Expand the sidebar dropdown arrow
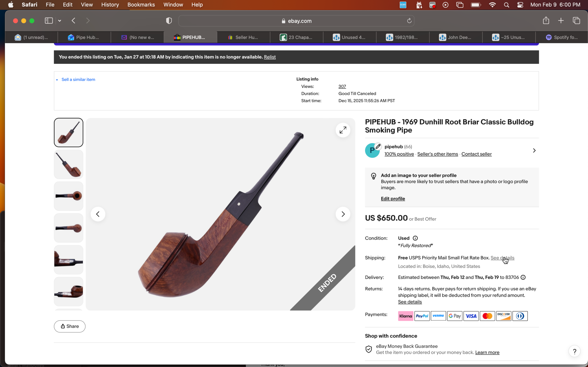588x367 pixels. [59, 21]
